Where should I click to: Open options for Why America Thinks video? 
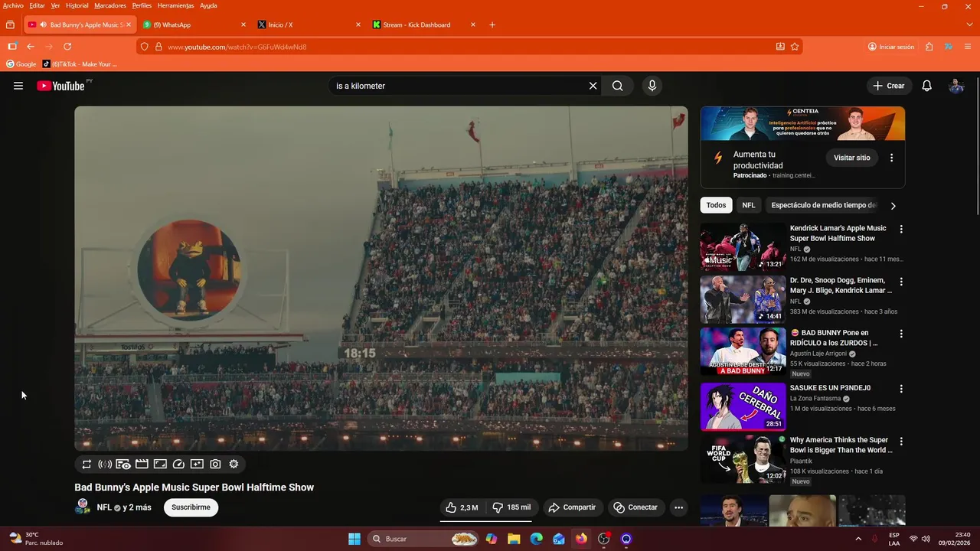click(901, 442)
